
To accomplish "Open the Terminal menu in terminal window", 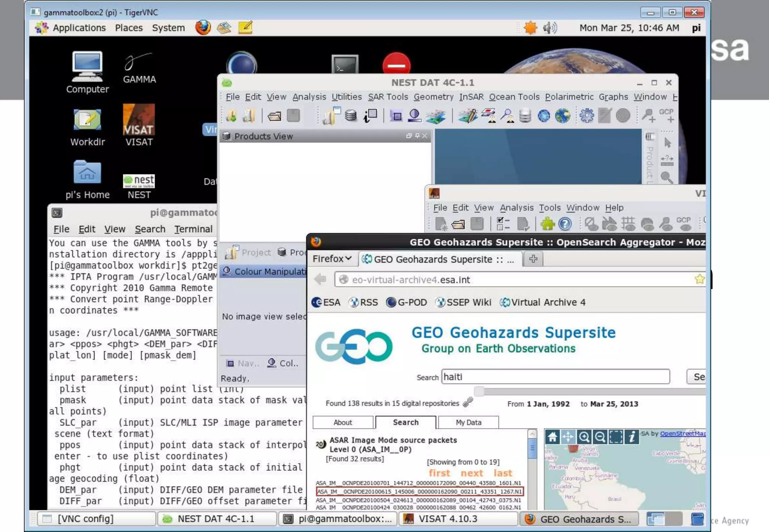I will tap(193, 229).
